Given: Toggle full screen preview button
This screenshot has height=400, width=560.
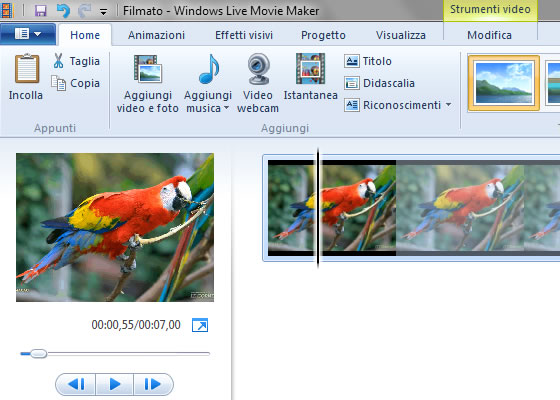Looking at the screenshot, I should 200,325.
